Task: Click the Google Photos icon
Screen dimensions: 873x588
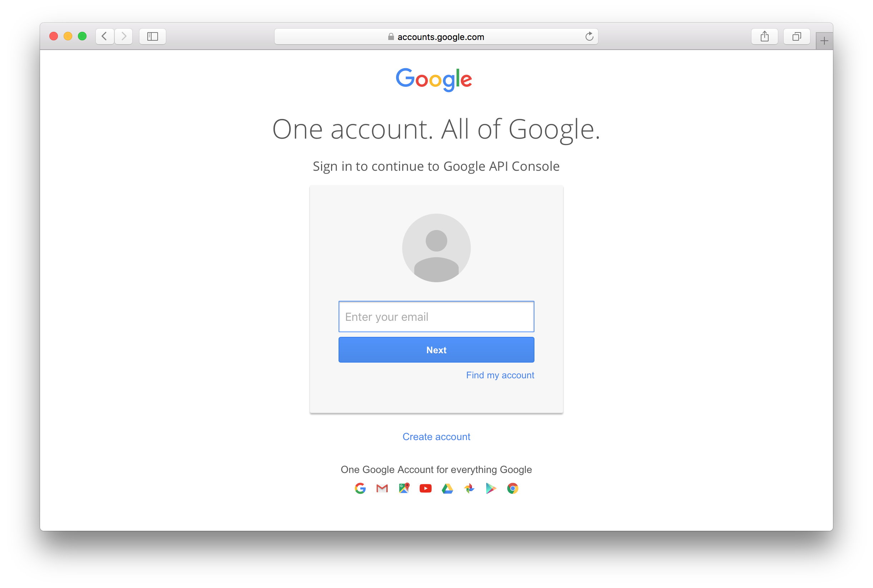Action: [468, 488]
